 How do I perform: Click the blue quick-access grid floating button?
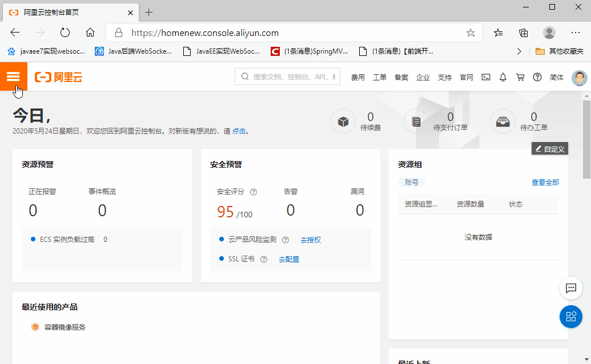pyautogui.click(x=570, y=317)
